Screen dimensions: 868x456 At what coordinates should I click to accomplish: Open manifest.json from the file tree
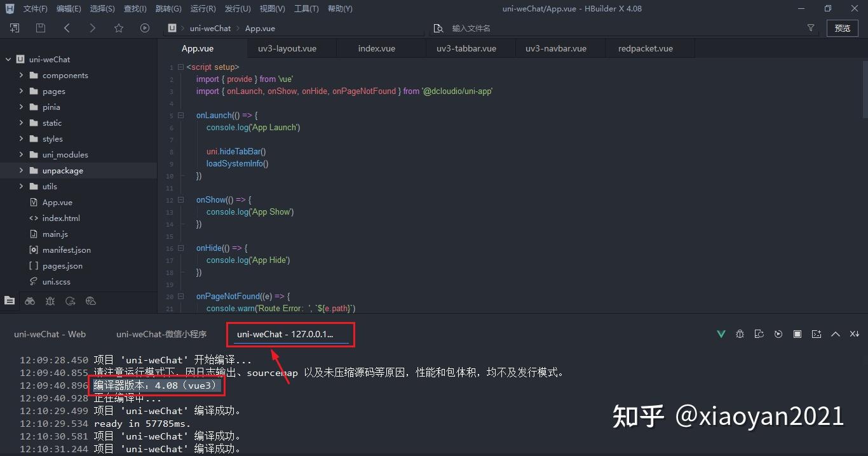(x=66, y=250)
